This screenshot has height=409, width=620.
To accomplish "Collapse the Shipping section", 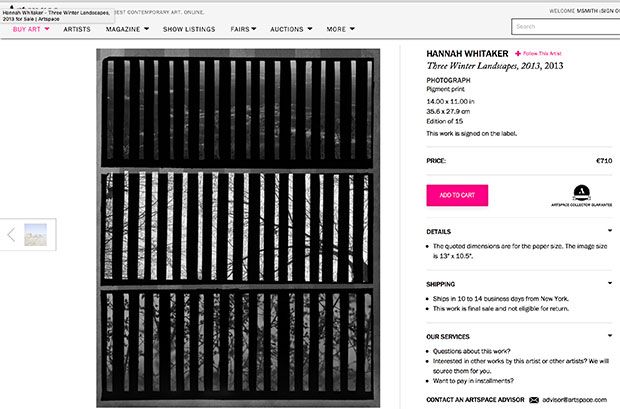I will tap(610, 283).
